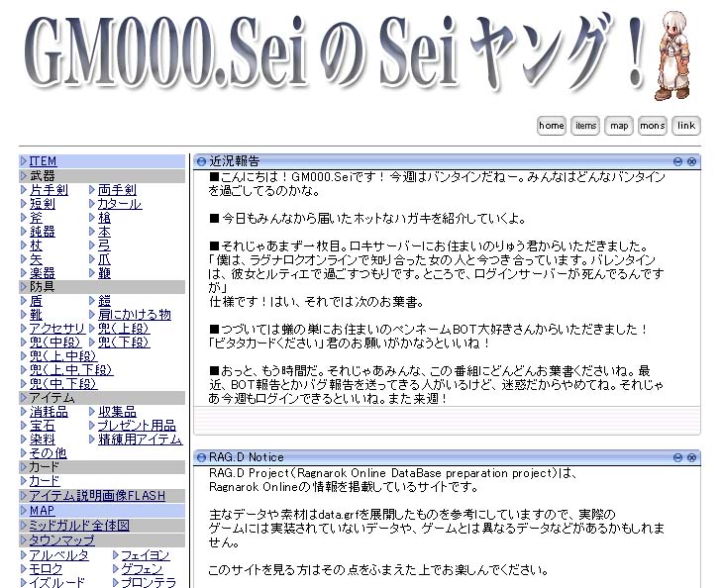Click the link navigation button
This screenshot has height=588, width=722.
pos(686,126)
